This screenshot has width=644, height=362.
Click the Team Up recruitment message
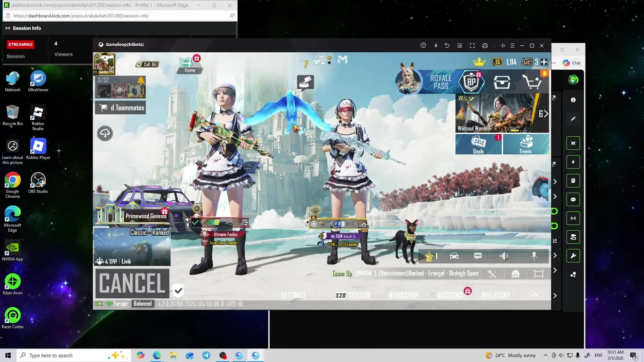(x=405, y=274)
